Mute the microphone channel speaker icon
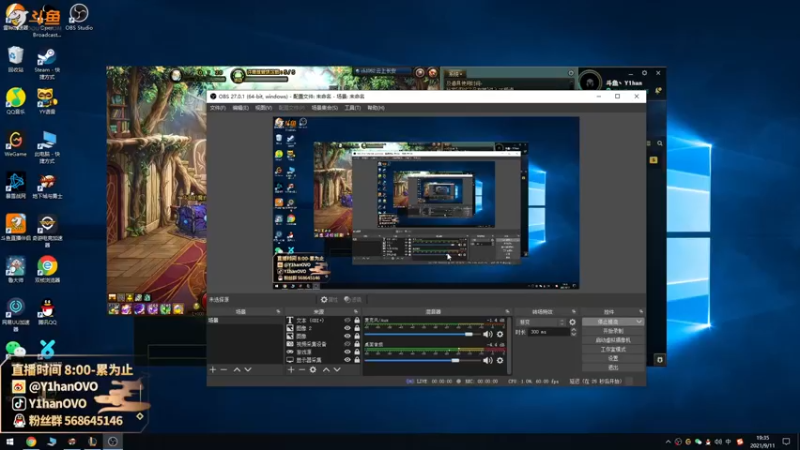 pyautogui.click(x=488, y=334)
